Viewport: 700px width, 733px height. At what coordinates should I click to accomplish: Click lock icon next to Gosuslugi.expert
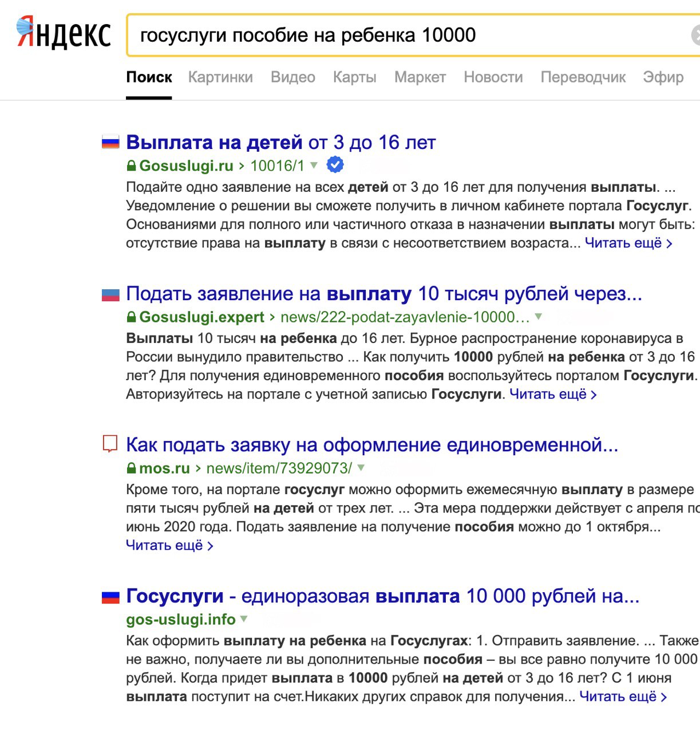pyautogui.click(x=132, y=317)
